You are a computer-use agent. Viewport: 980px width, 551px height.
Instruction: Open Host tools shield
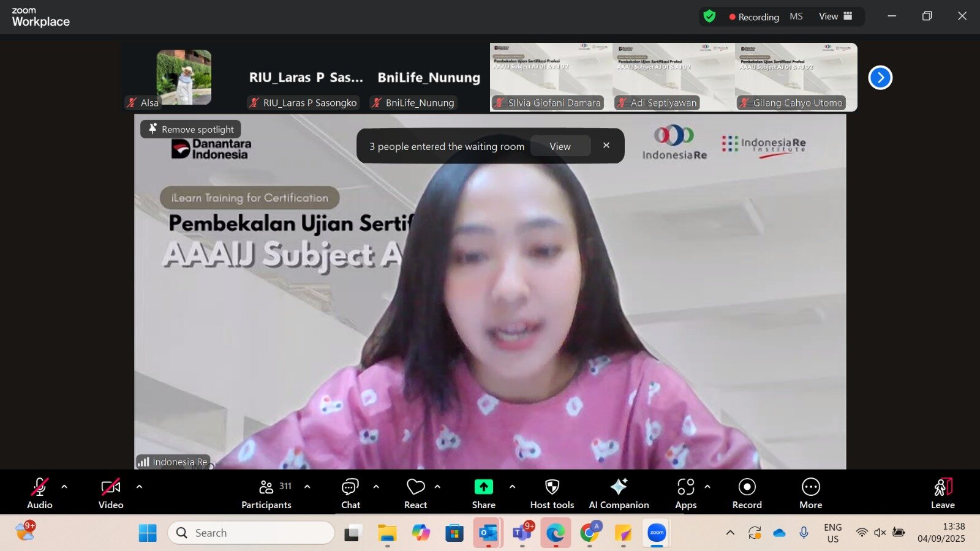[x=552, y=493]
